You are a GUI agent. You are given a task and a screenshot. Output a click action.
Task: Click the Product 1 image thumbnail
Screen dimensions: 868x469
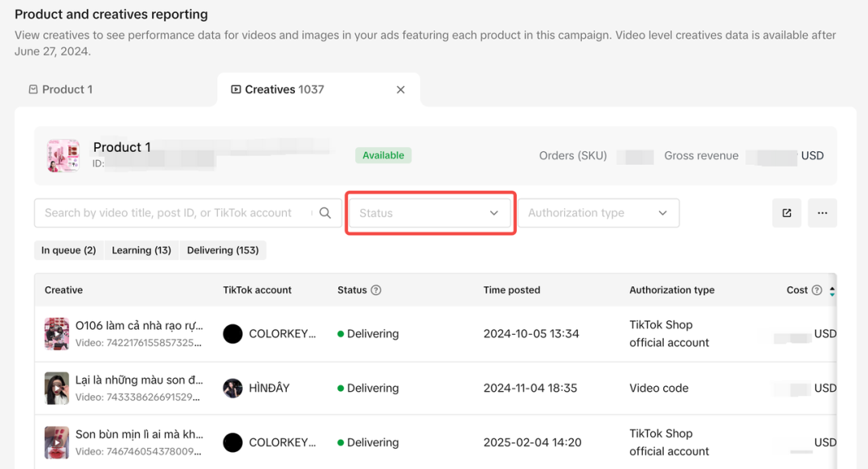(63, 155)
